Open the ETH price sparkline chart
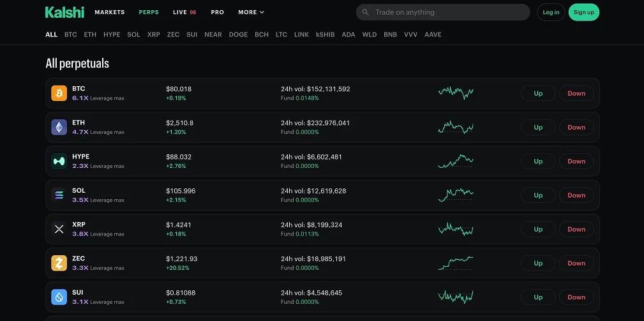 (456, 127)
